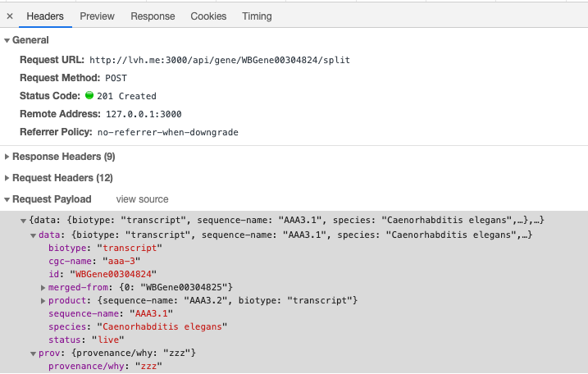Open the Preview tab

coord(97,16)
